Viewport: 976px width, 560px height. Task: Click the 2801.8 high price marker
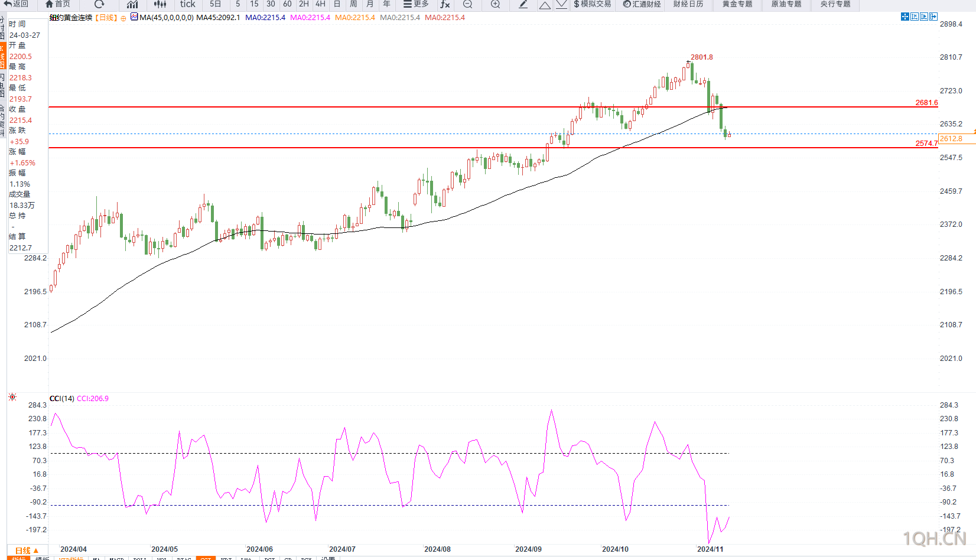pos(702,57)
